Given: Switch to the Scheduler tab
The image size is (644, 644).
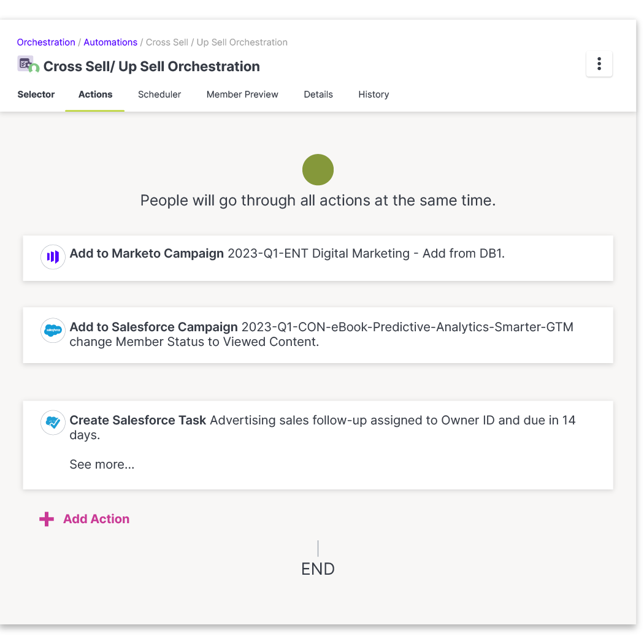Looking at the screenshot, I should point(159,94).
